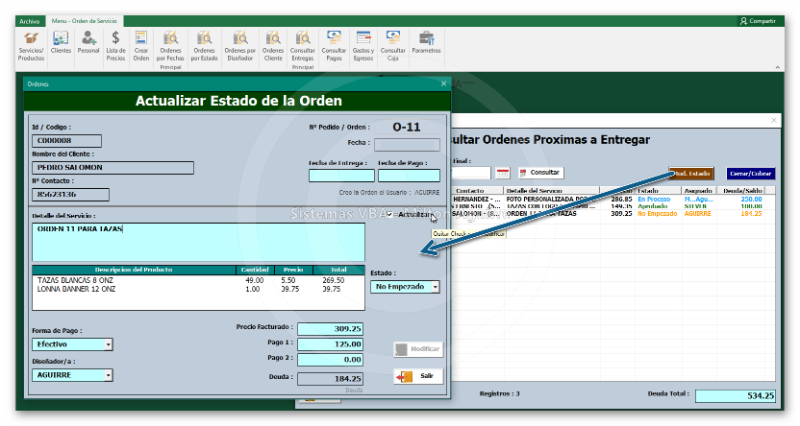Close the Ordenes Proximas a Entregar window
This screenshot has width=800, height=426.
coord(774,120)
